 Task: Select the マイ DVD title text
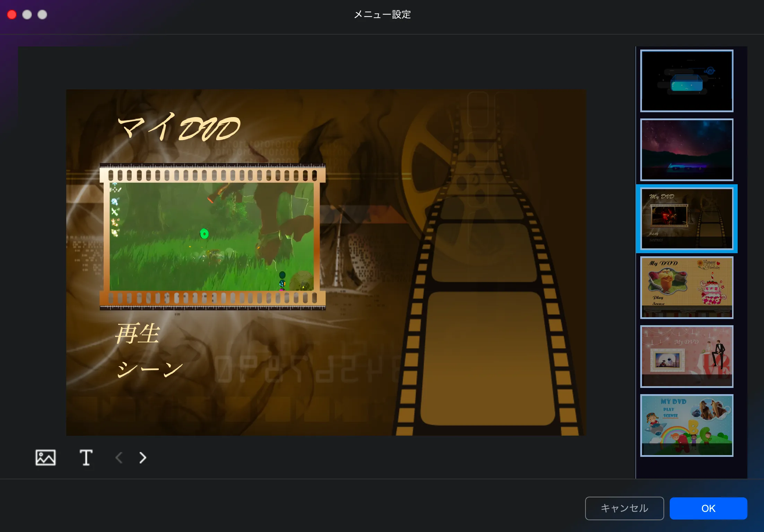(179, 127)
